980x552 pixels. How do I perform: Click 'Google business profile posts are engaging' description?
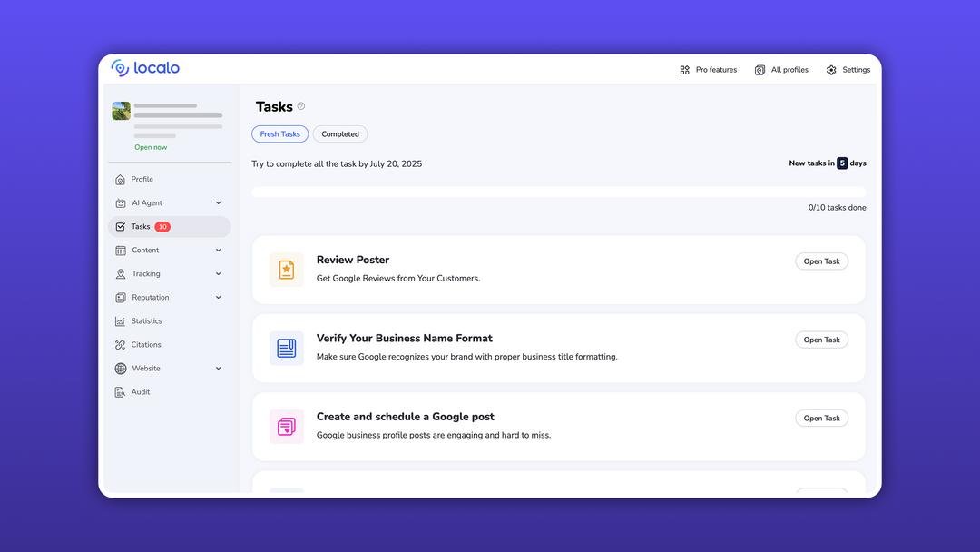(x=434, y=435)
